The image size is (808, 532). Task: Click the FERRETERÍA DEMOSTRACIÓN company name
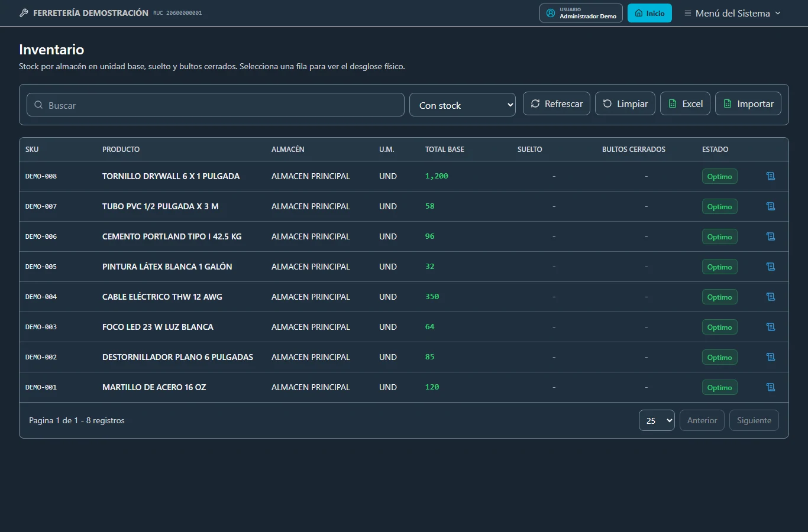(91, 13)
